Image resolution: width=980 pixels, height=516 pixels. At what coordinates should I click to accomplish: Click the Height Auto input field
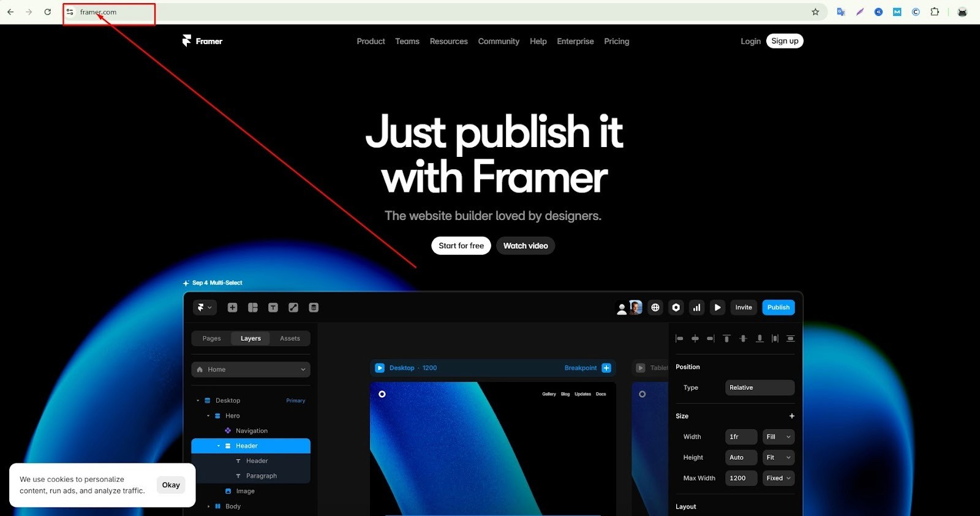tap(741, 458)
